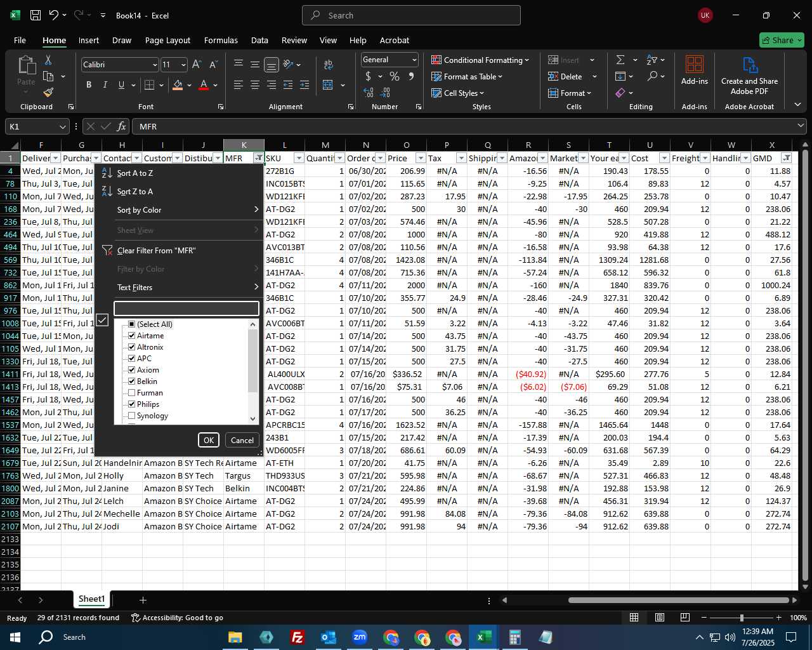The image size is (812, 650).
Task: Open the Price column filter dropdown
Action: click(421, 158)
